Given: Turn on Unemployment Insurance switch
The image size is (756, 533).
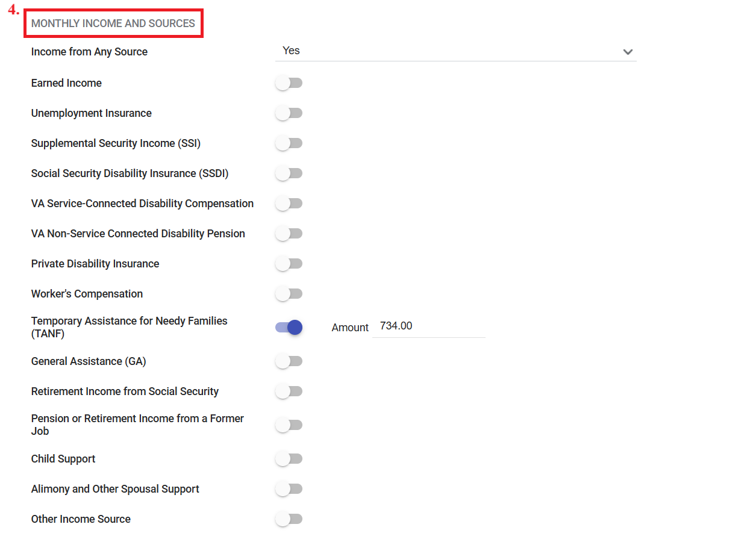Looking at the screenshot, I should point(289,113).
